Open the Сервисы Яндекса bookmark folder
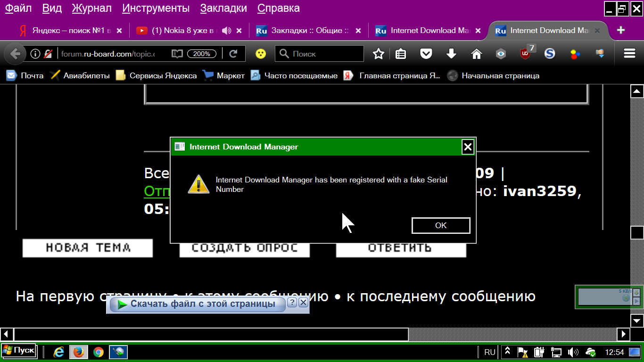 pos(157,75)
